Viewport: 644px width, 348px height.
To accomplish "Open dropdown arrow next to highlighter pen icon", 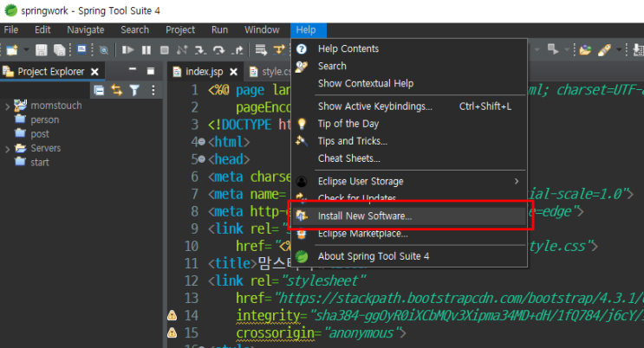I will click(619, 50).
